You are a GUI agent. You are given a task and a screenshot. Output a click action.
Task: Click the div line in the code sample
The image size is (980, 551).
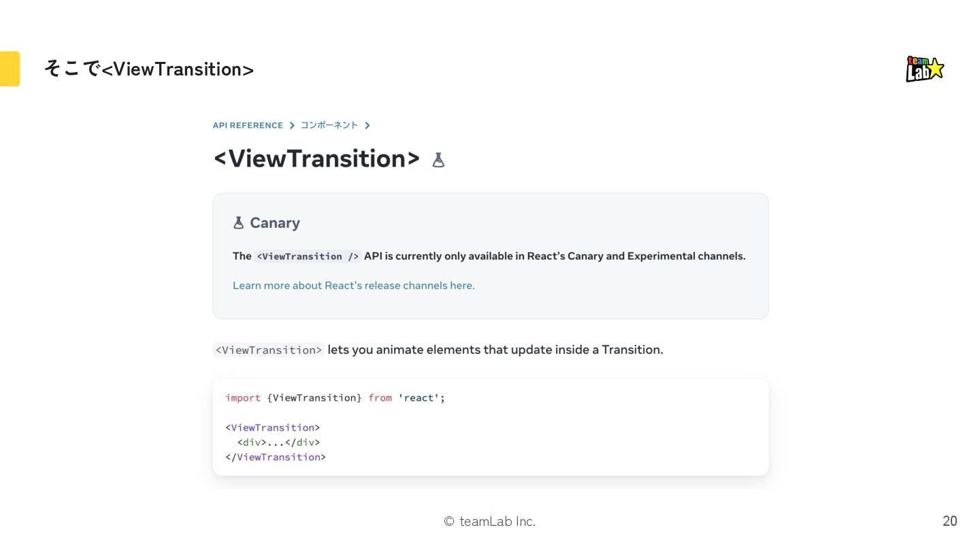coord(278,442)
